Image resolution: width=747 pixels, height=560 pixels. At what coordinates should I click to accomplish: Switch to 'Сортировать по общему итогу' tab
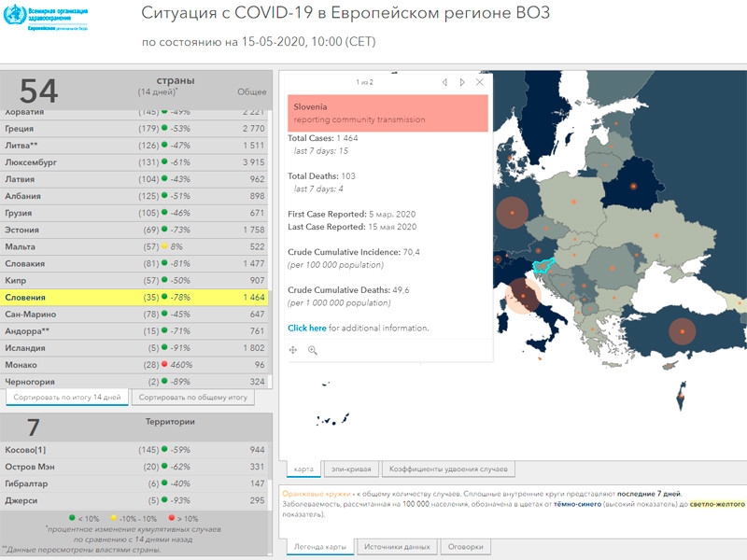[193, 398]
